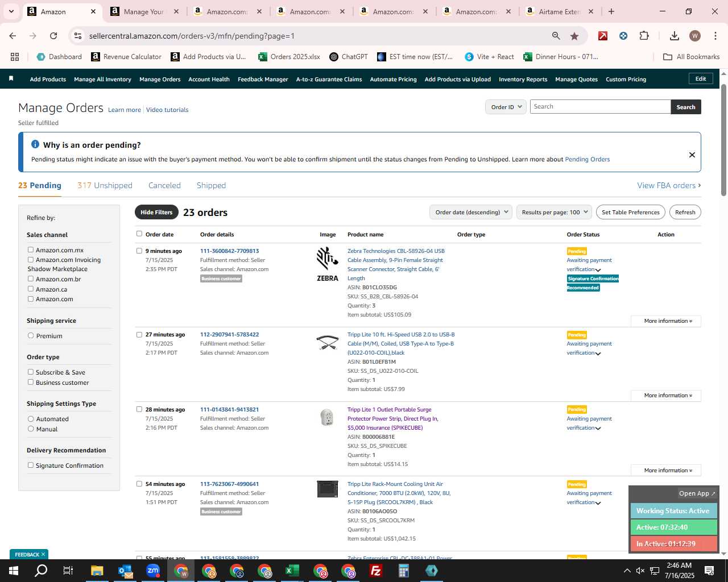Check the Subscribe & Save order type

click(31, 372)
